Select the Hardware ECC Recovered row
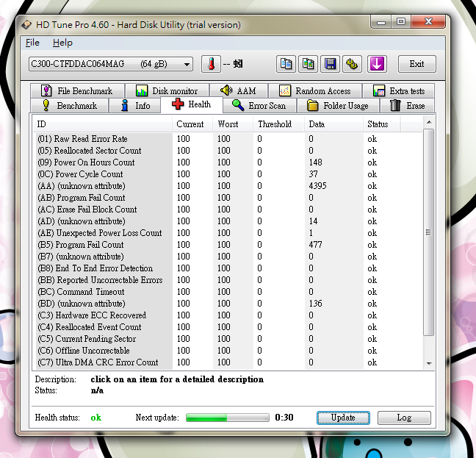Image resolution: width=476 pixels, height=458 pixels. pyautogui.click(x=228, y=315)
